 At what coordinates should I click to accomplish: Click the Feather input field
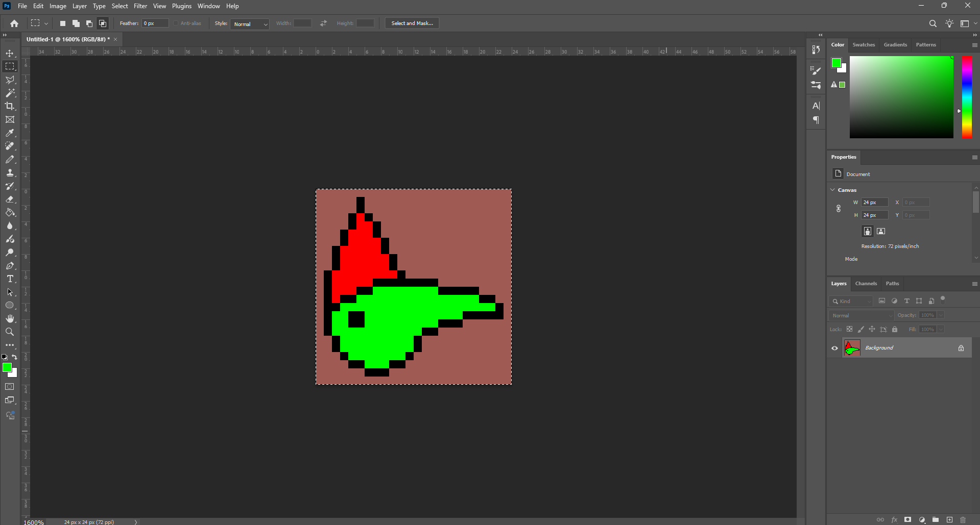[155, 23]
